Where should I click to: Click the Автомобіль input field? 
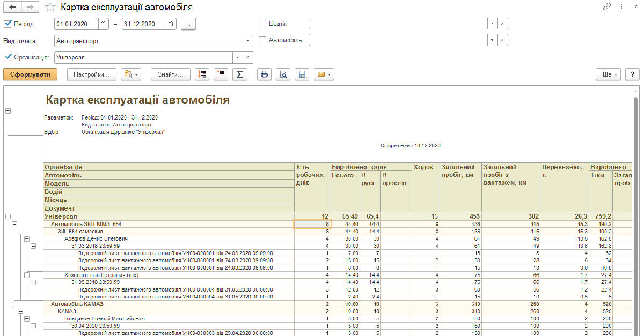398,40
